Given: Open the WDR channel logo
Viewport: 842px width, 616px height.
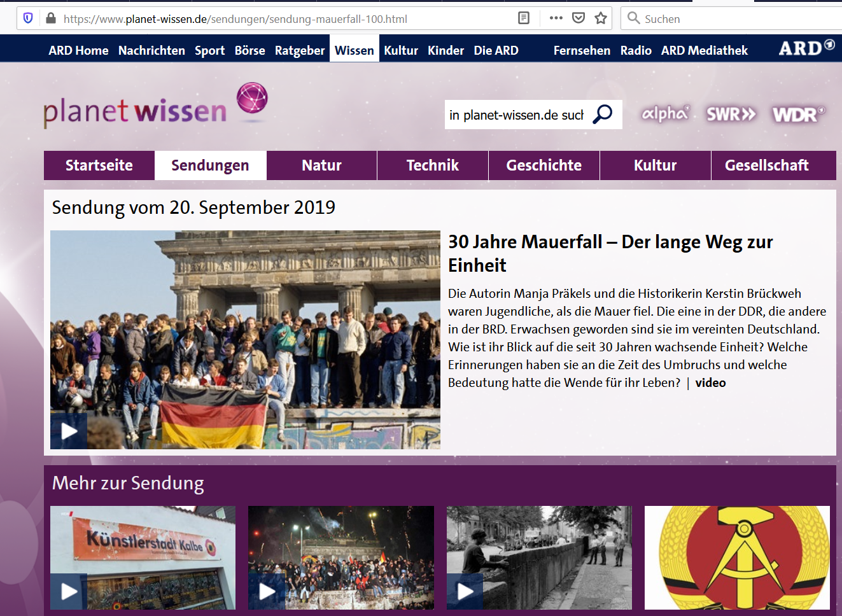Looking at the screenshot, I should click(798, 115).
